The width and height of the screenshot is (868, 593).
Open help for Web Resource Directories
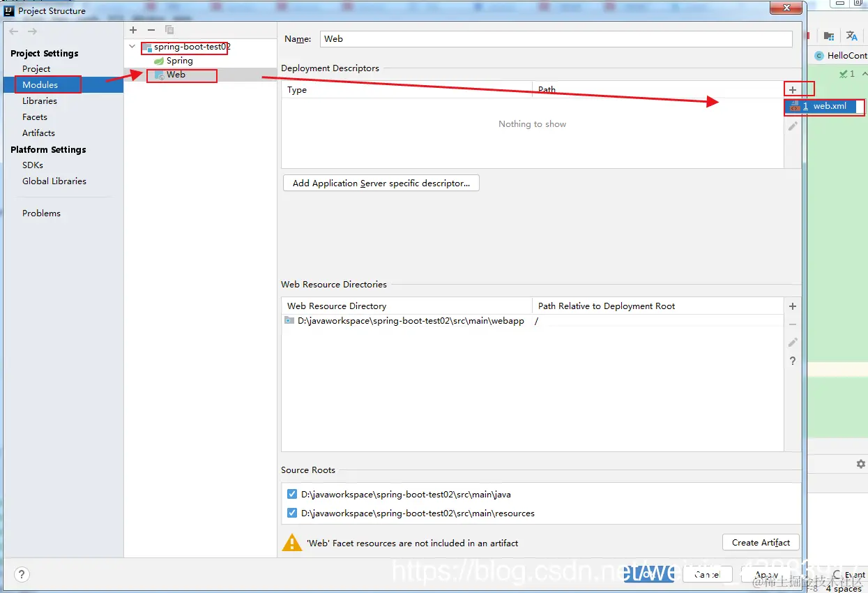[793, 361]
